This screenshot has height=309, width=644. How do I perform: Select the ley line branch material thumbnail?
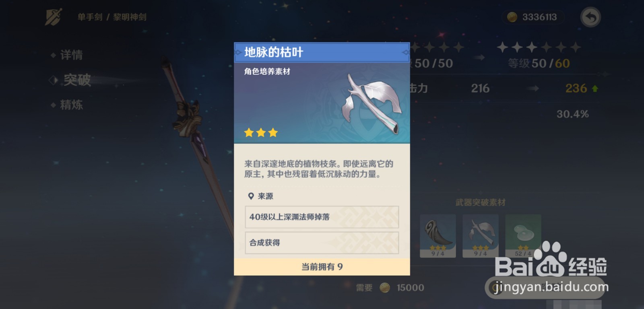pos(481,236)
